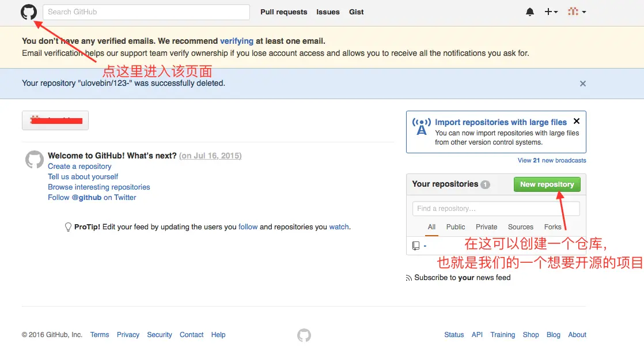This screenshot has width=644, height=359.
Task: Open Import repositories with large files link
Action: [501, 122]
